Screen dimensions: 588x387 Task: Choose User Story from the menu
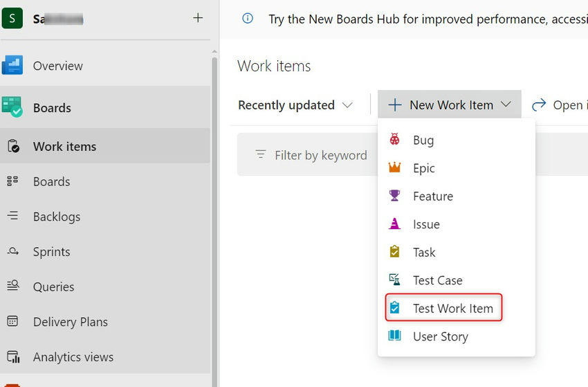[x=440, y=336]
